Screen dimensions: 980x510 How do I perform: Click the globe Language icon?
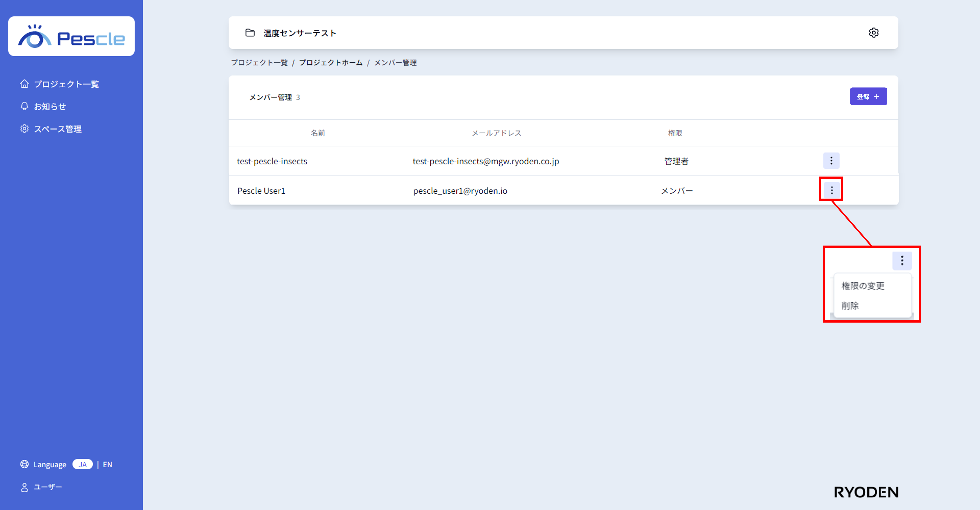(x=24, y=464)
